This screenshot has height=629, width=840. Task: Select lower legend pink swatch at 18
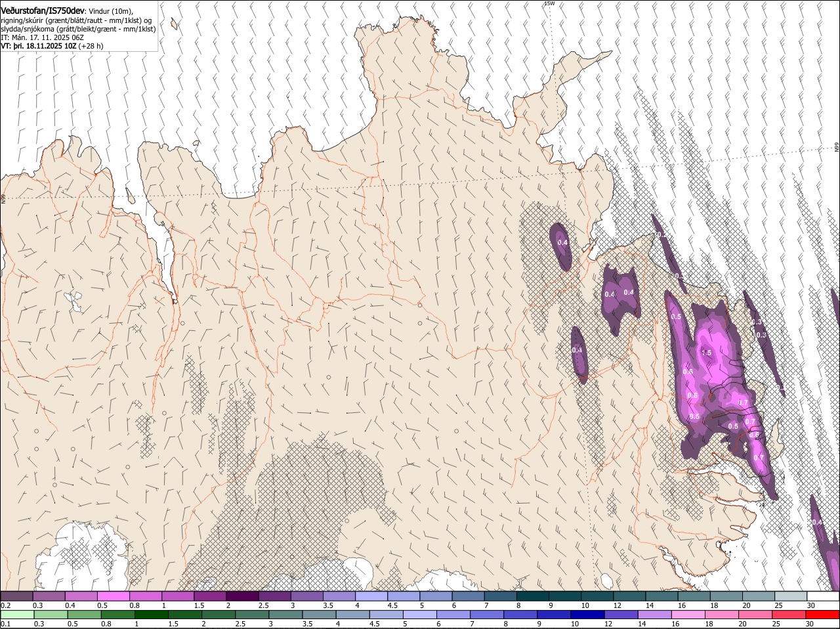click(723, 615)
